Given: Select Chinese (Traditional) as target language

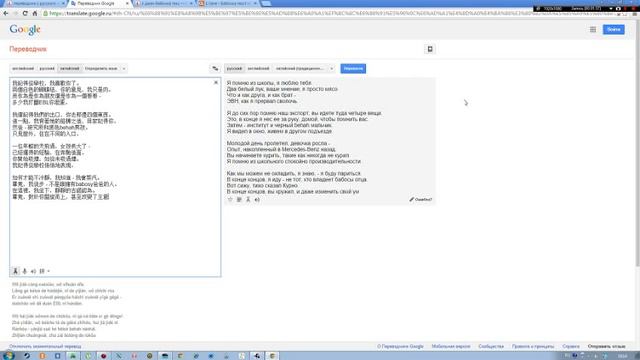Looking at the screenshot, I should [x=300, y=69].
